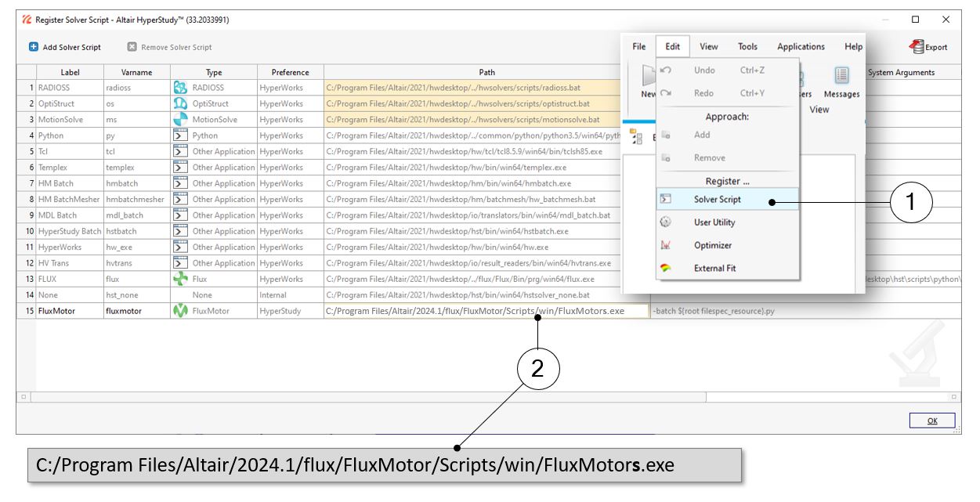
Task: Select Optimizer in the Edit menu
Action: [712, 245]
